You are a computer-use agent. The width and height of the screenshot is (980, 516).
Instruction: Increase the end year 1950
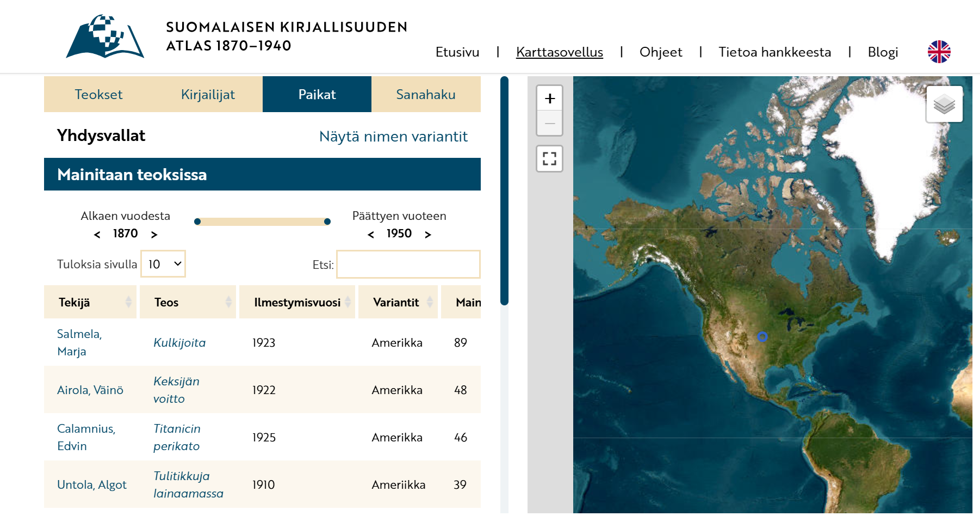(428, 235)
